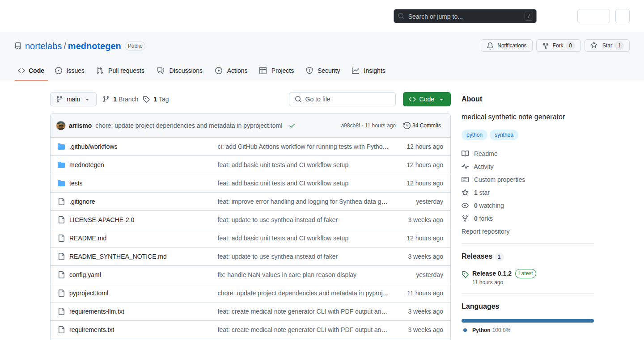Click the Latest release badge
This screenshot has width=644, height=340.
(525, 273)
